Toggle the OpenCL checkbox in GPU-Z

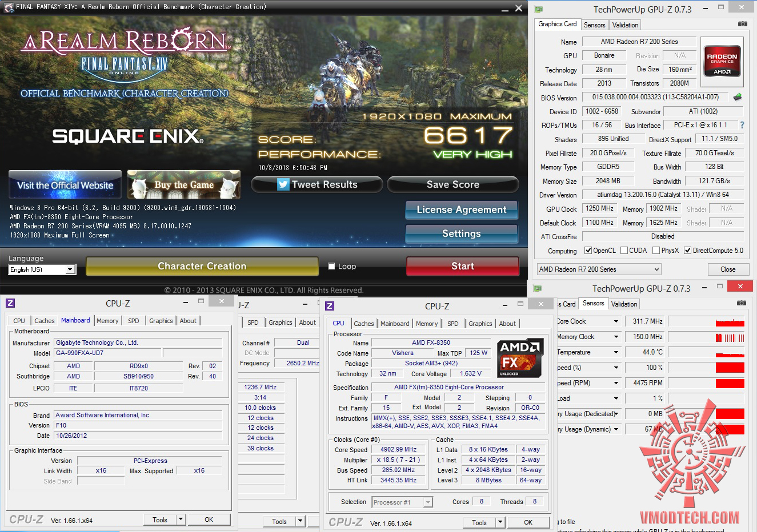588,250
